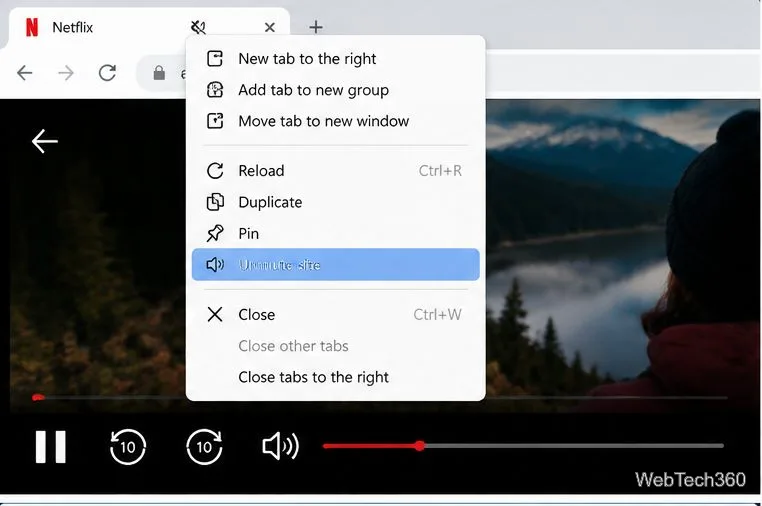
Task: Click the Netflix player back arrow
Action: tap(45, 141)
